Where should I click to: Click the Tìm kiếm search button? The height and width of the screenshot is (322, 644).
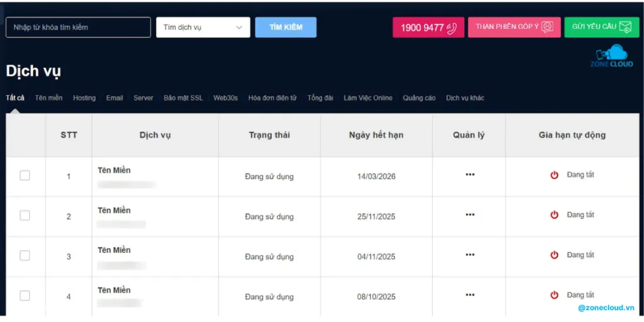(286, 28)
